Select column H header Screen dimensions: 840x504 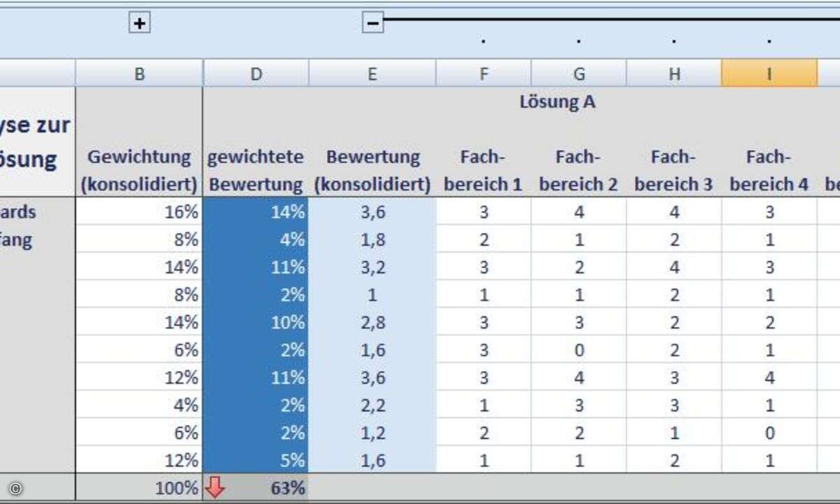point(673,73)
